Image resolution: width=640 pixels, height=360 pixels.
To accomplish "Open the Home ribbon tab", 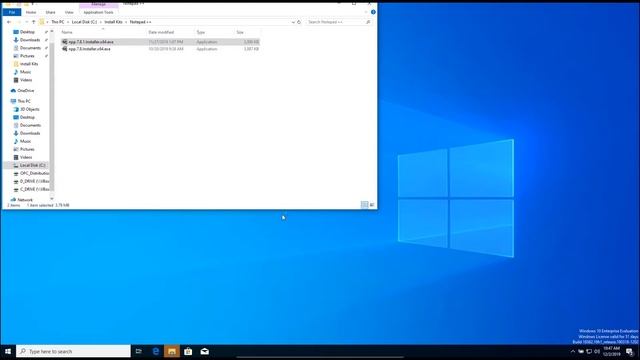I will click(x=31, y=12).
